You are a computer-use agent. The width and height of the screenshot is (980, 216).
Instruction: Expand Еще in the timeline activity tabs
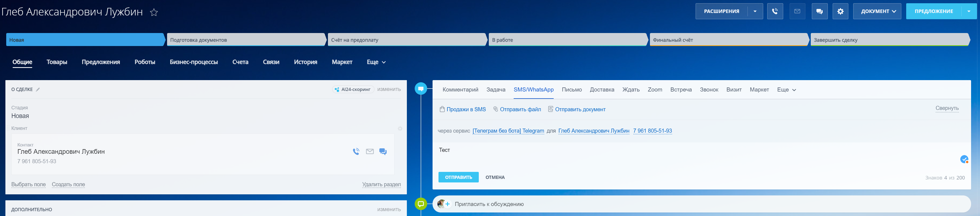tap(786, 90)
